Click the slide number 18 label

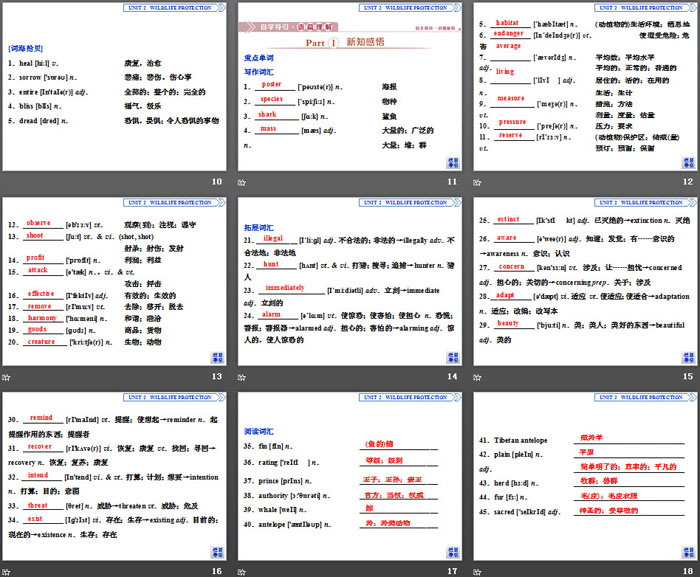click(688, 571)
